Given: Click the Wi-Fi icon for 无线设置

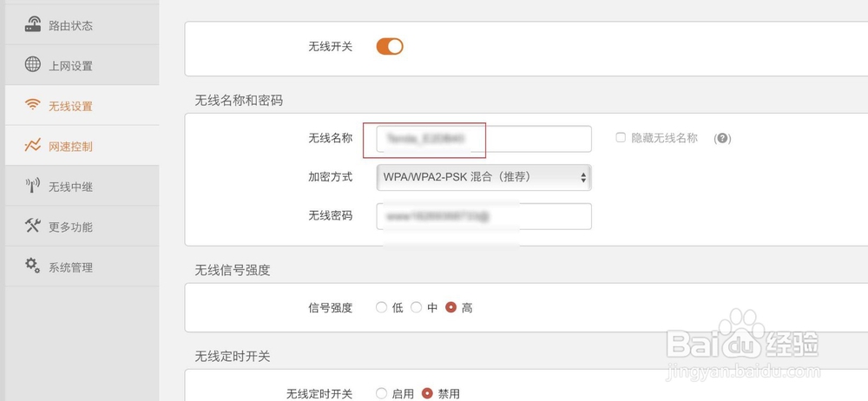Looking at the screenshot, I should click(33, 105).
